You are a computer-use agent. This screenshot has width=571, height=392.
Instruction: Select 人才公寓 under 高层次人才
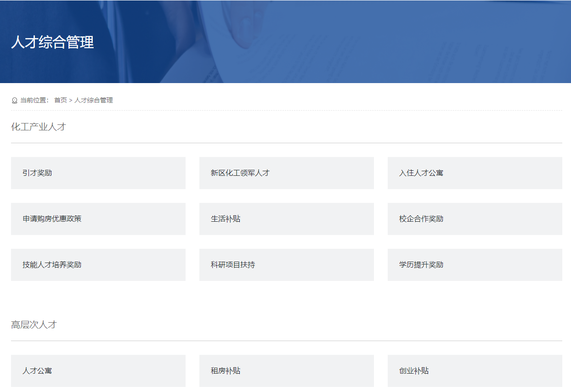tap(98, 370)
